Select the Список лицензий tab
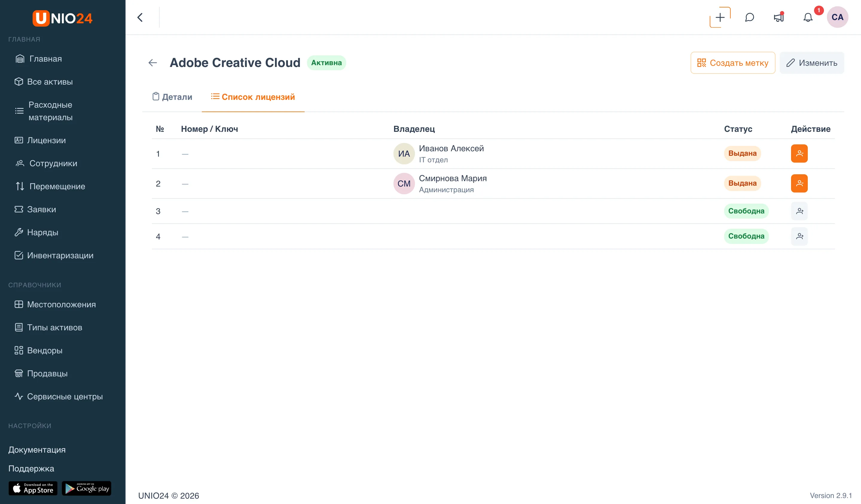The image size is (861, 504). pos(253,97)
